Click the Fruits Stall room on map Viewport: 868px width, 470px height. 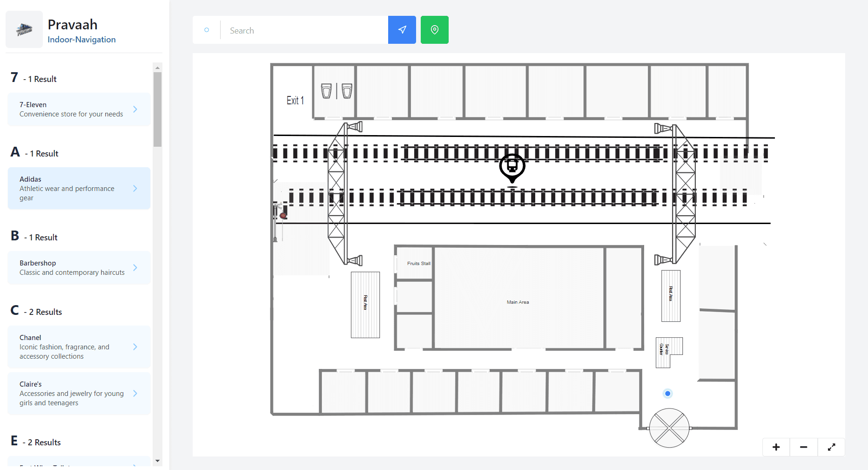pyautogui.click(x=415, y=263)
